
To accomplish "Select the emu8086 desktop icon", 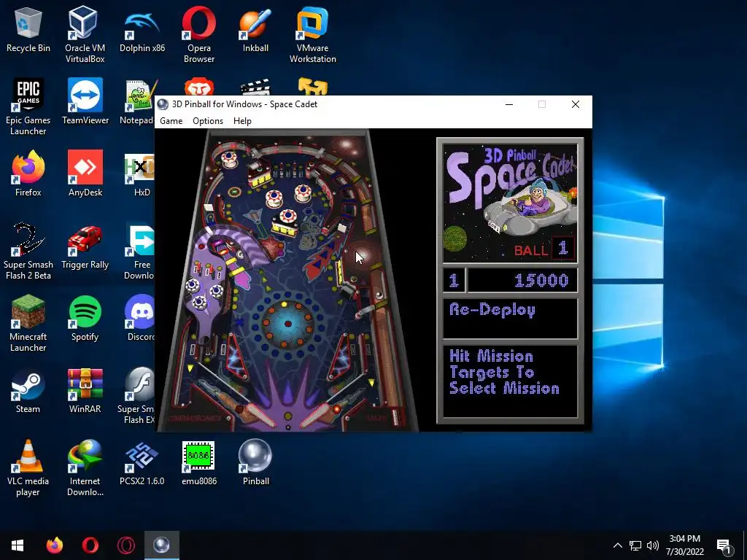I will pyautogui.click(x=199, y=462).
